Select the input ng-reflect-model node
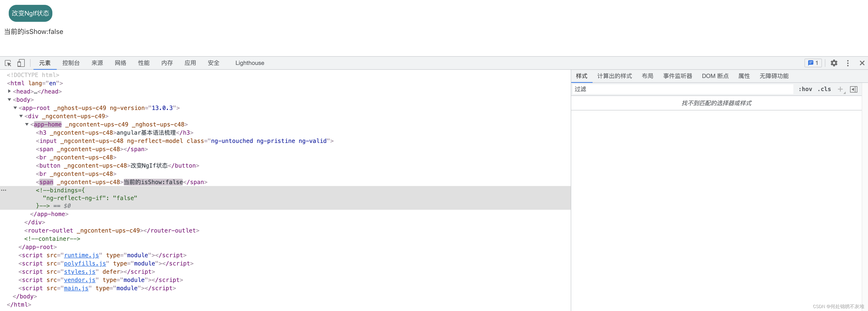868x311 pixels. [185, 141]
